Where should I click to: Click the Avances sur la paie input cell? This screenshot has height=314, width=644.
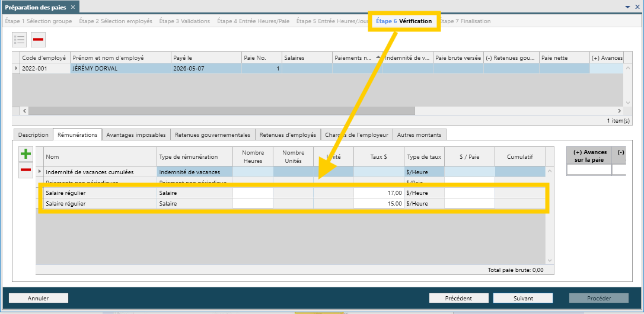point(589,169)
